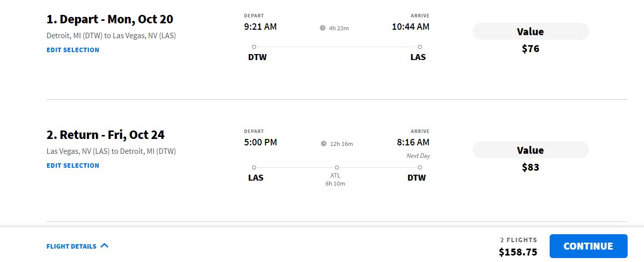Click the LAS origin circle on return route
644x262 pixels.
254,167
